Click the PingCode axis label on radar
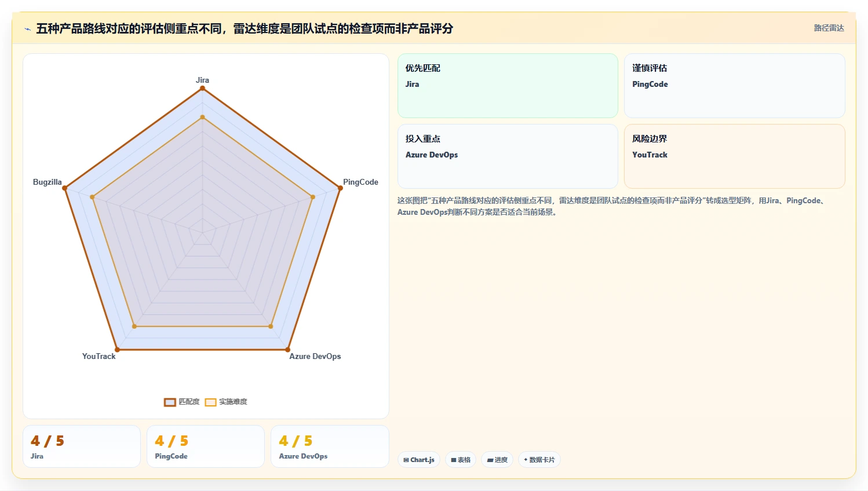The width and height of the screenshot is (868, 491). (360, 182)
